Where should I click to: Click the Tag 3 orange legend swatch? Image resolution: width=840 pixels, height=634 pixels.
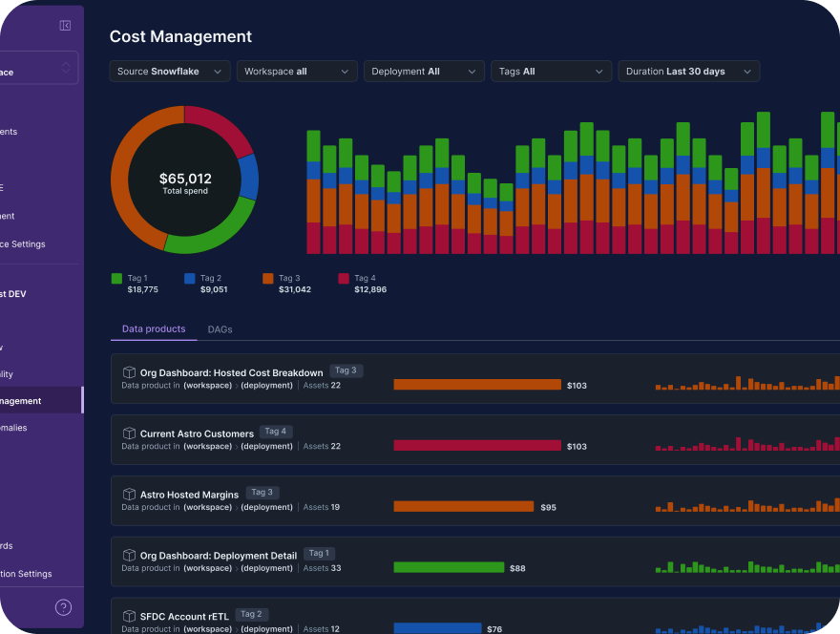point(268,279)
